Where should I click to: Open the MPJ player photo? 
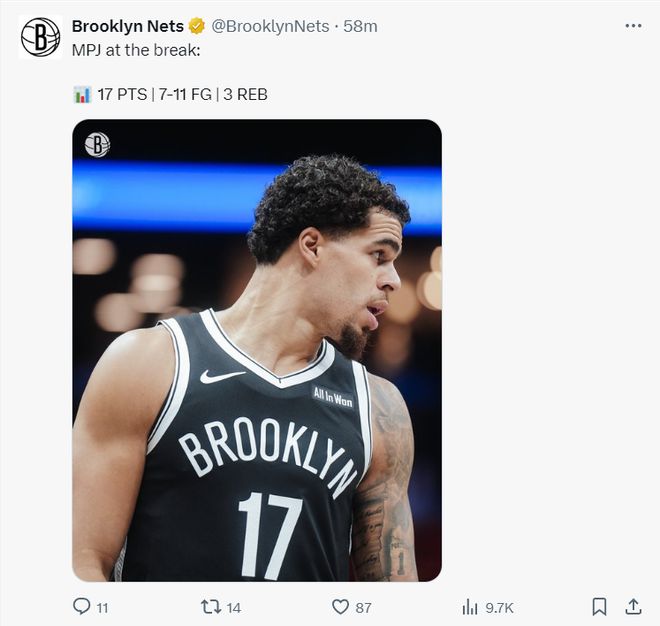257,350
